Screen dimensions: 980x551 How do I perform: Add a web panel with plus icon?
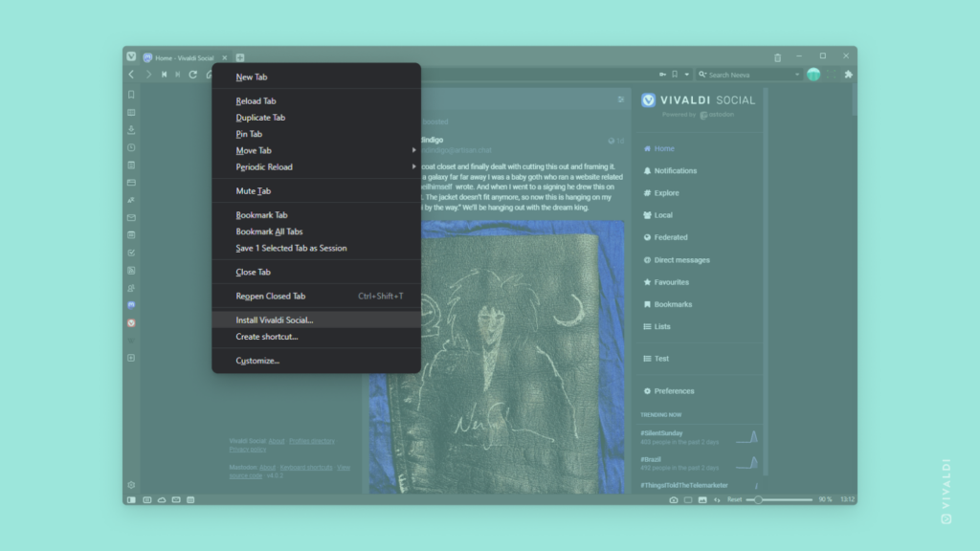[x=131, y=358]
